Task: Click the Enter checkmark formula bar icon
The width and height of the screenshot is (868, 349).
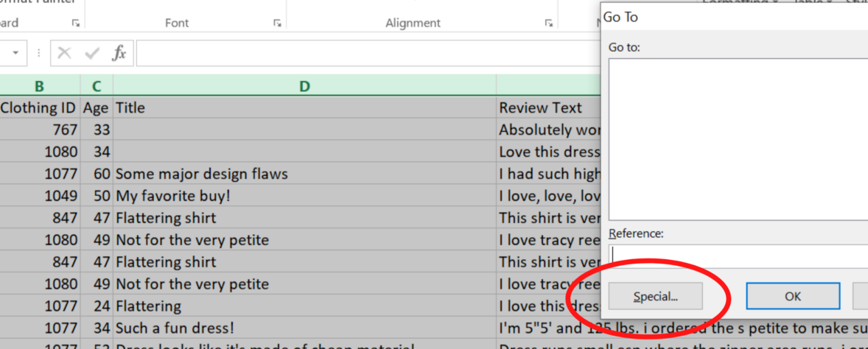Action: pyautogui.click(x=92, y=53)
